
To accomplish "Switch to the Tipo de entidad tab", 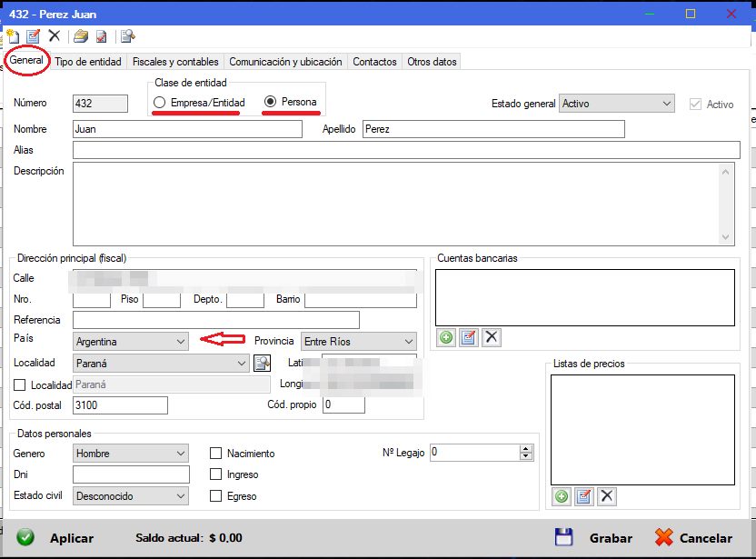I will click(x=88, y=62).
